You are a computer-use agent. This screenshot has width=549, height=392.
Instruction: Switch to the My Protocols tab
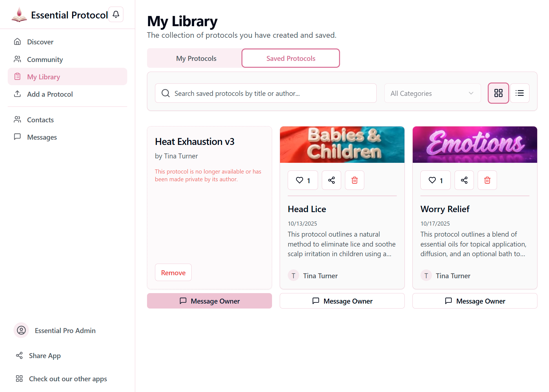pos(196,58)
